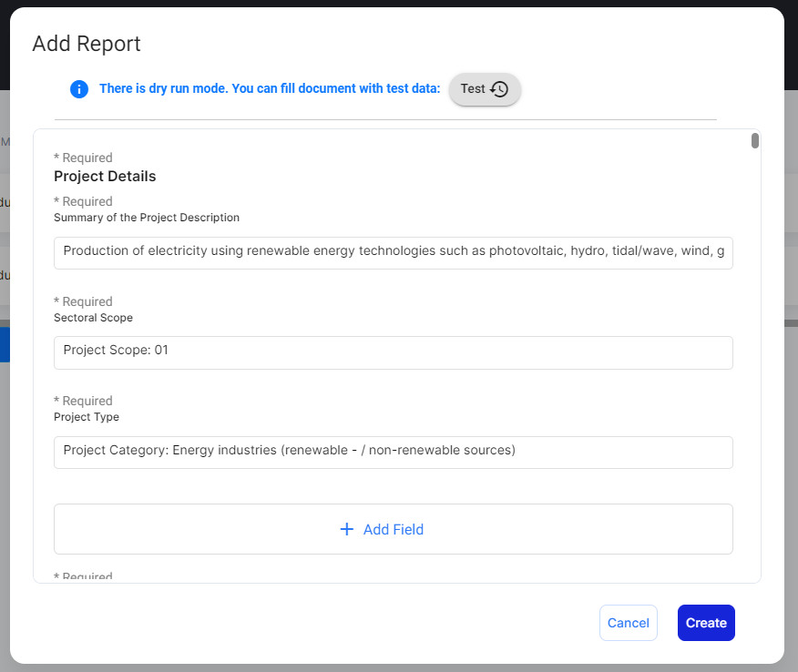Click the Add Field text
Image resolution: width=798 pixels, height=672 pixels.
point(394,529)
